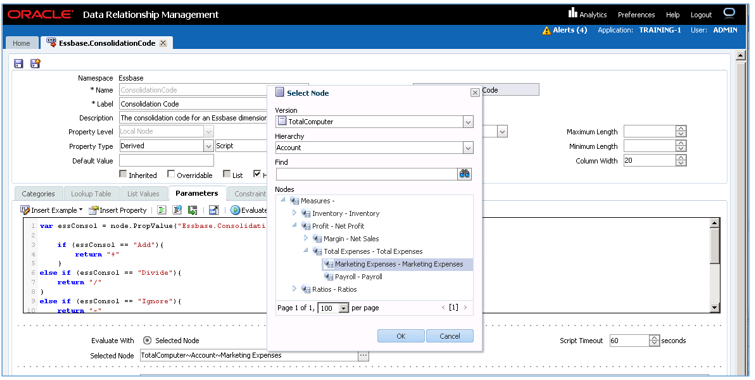
Task: Close the Select Node dialog
Action: [x=474, y=92]
